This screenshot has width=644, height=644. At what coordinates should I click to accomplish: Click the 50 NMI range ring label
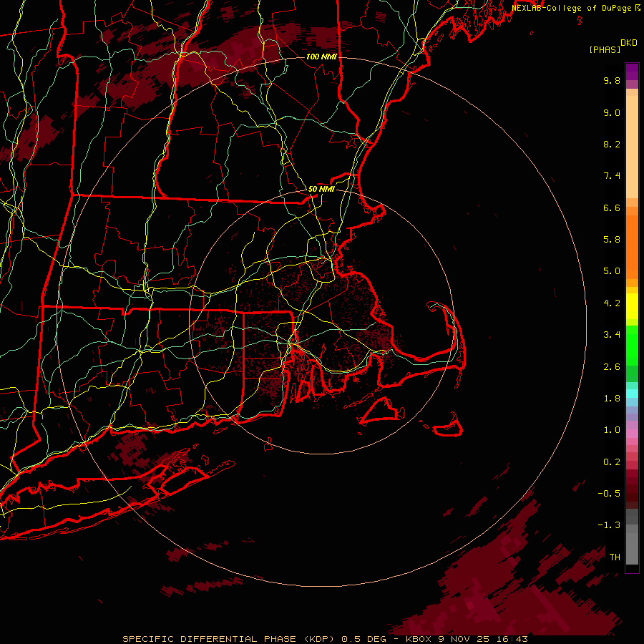pos(321,189)
